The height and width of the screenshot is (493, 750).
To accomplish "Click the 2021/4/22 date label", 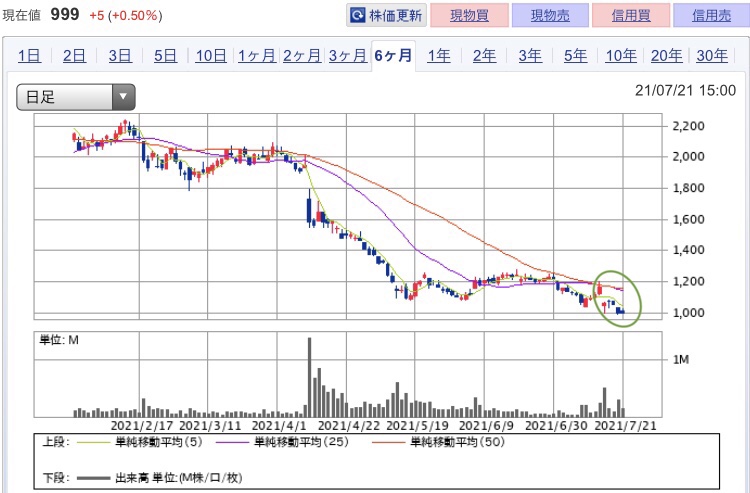I will (x=349, y=426).
